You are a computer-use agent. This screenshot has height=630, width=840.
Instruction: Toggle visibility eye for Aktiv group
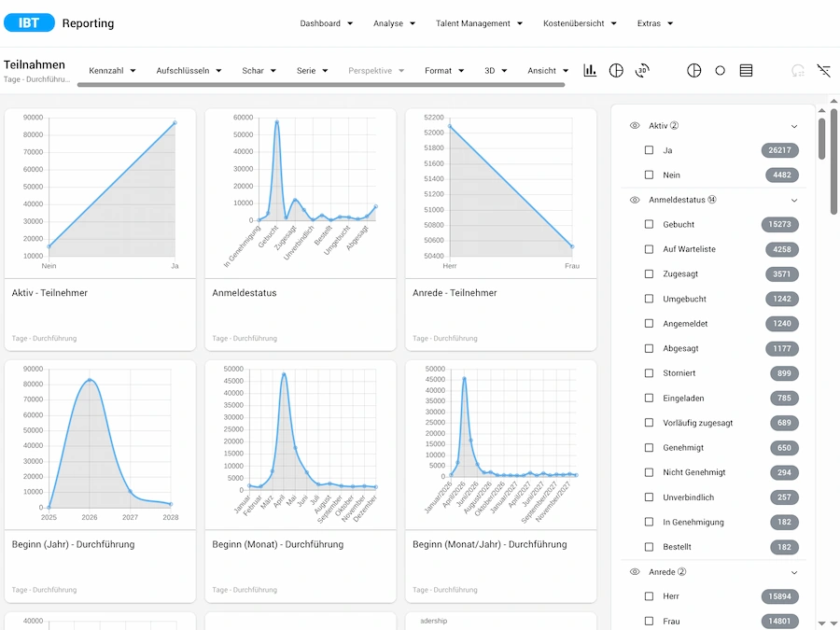[x=635, y=125]
